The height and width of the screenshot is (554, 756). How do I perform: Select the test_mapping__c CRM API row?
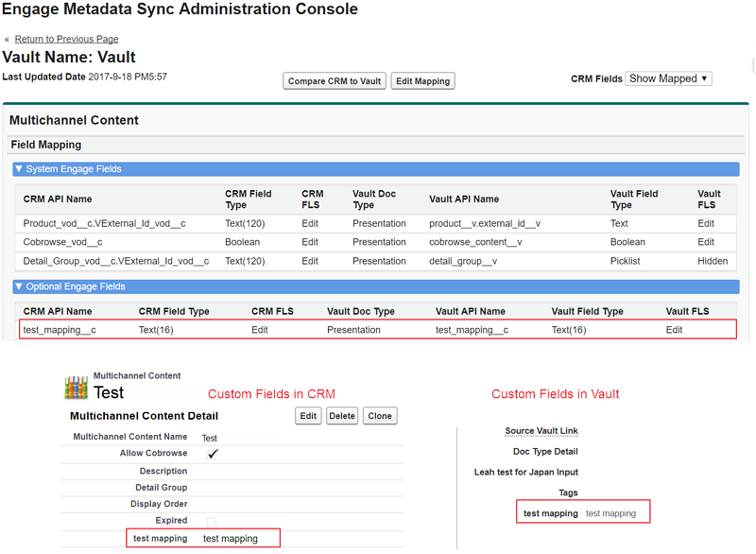pyautogui.click(x=60, y=330)
